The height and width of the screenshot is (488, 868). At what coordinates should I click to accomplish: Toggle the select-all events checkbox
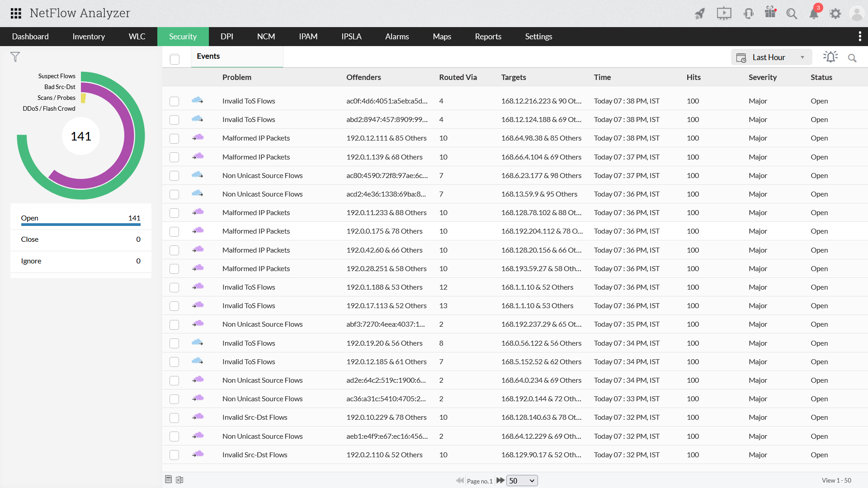[x=175, y=59]
